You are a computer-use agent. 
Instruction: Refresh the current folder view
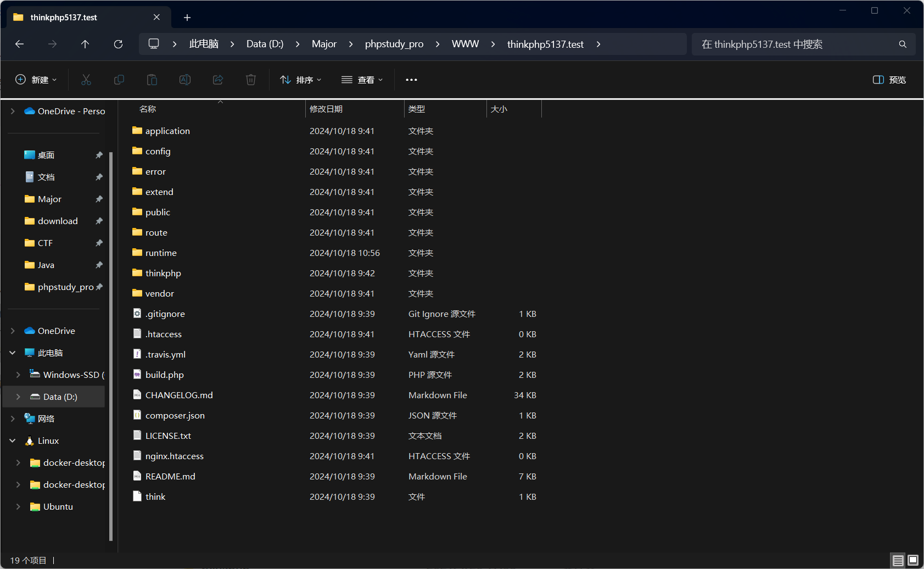point(118,44)
